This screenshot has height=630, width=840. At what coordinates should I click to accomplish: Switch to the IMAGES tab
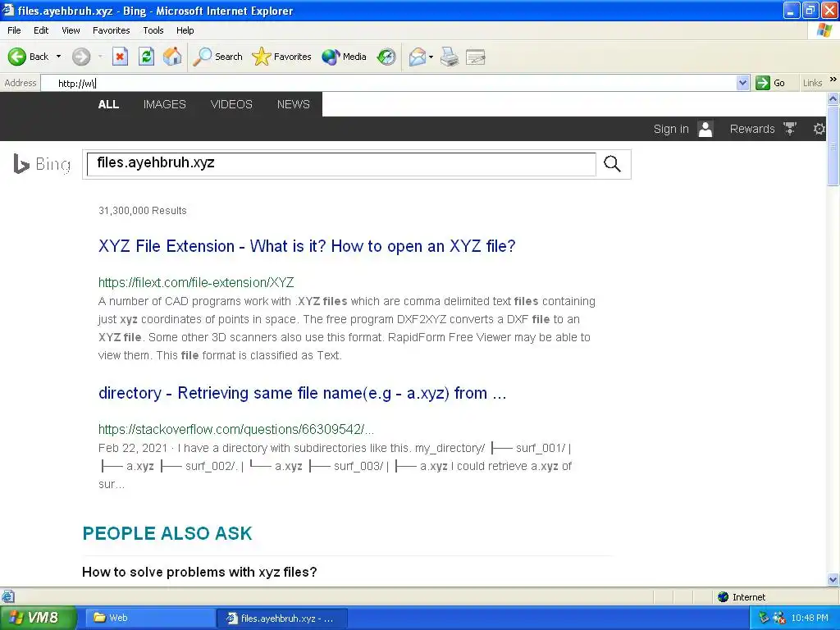[164, 104]
